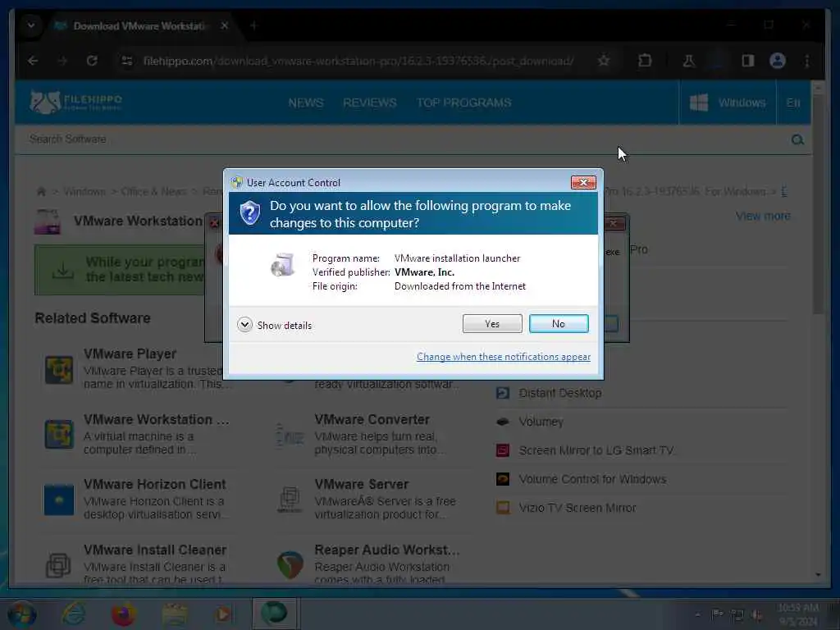
Task: Open the browser profile avatar
Action: (778, 61)
